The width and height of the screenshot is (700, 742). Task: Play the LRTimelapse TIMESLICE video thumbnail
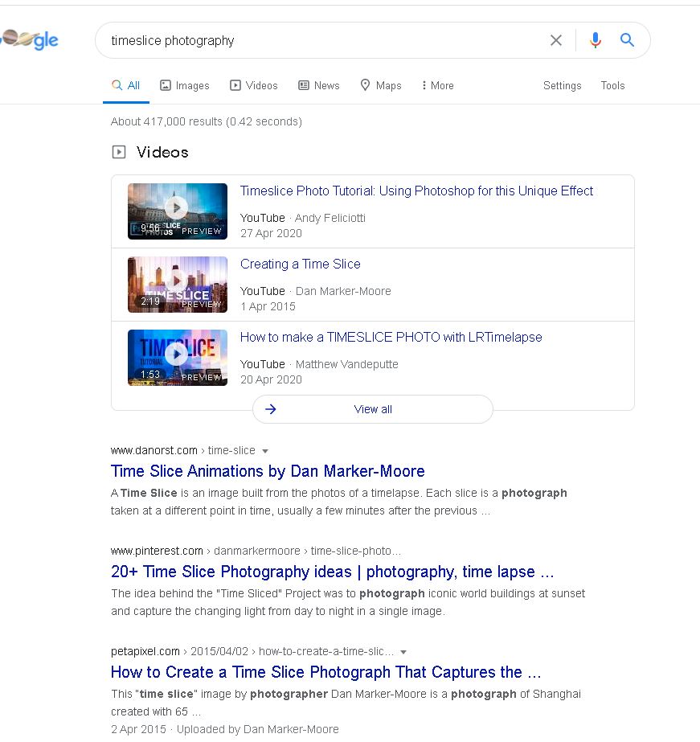click(x=178, y=358)
